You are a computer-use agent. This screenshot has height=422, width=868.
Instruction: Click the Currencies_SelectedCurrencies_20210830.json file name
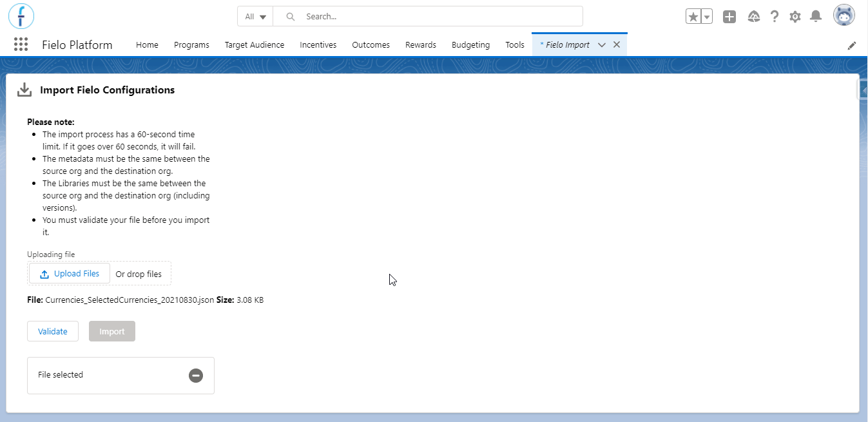pyautogui.click(x=130, y=300)
